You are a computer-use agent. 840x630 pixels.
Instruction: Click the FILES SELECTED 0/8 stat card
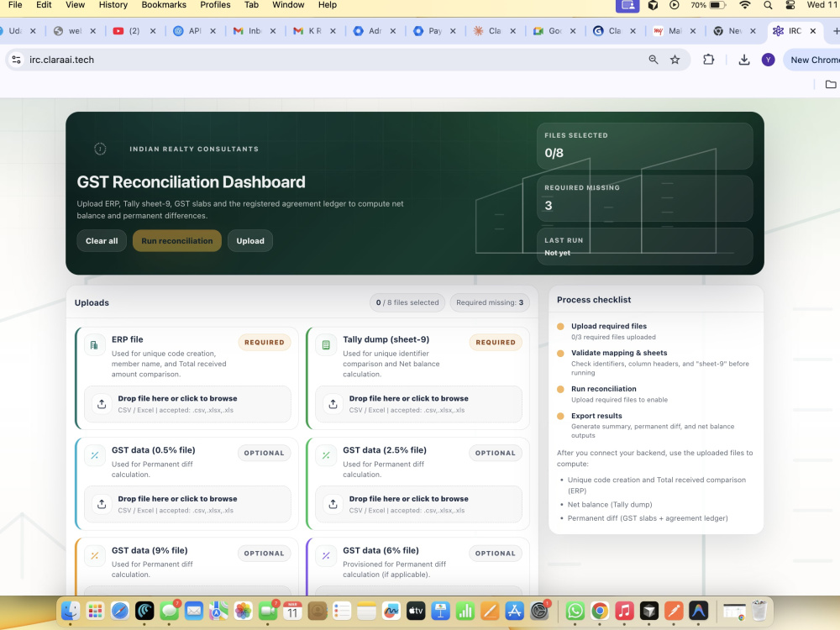(x=645, y=146)
